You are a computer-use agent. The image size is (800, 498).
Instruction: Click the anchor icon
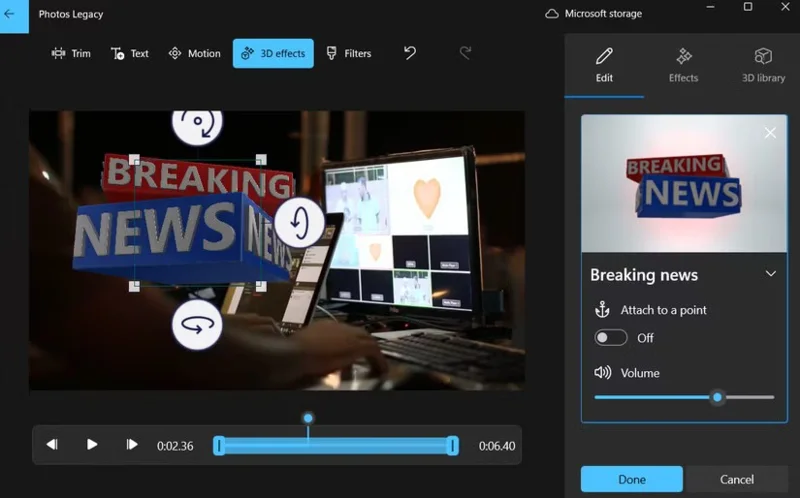603,310
